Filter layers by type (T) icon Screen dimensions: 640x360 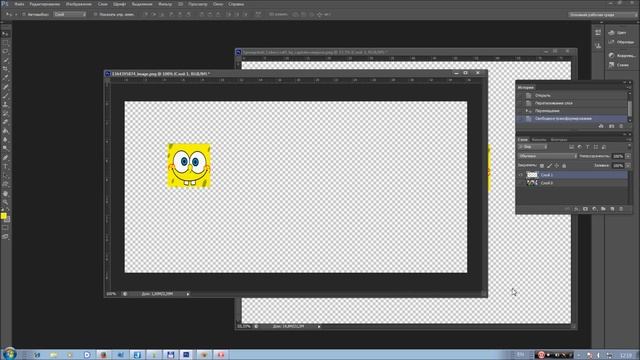click(588, 147)
